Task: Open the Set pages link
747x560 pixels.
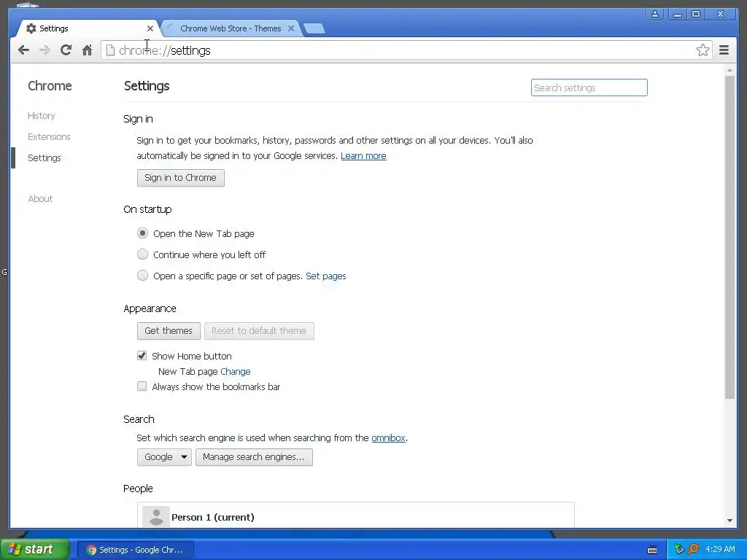Action: pyautogui.click(x=326, y=276)
